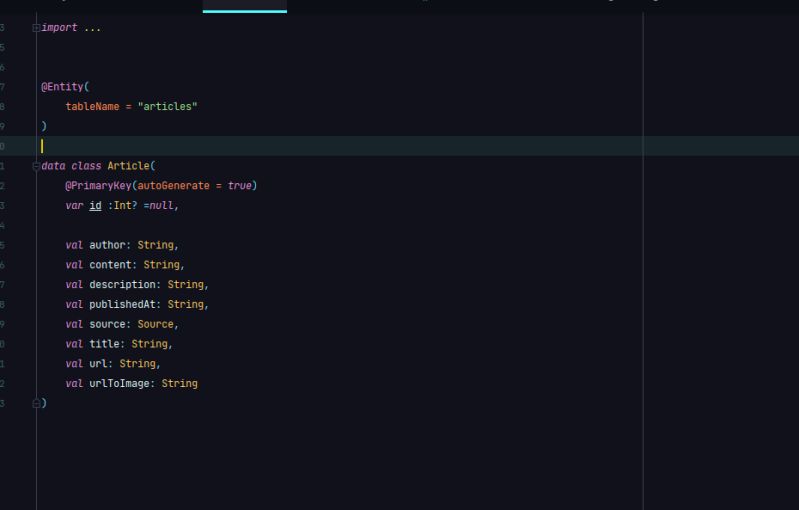
Task: Click the urlToImage property name
Action: tap(119, 384)
